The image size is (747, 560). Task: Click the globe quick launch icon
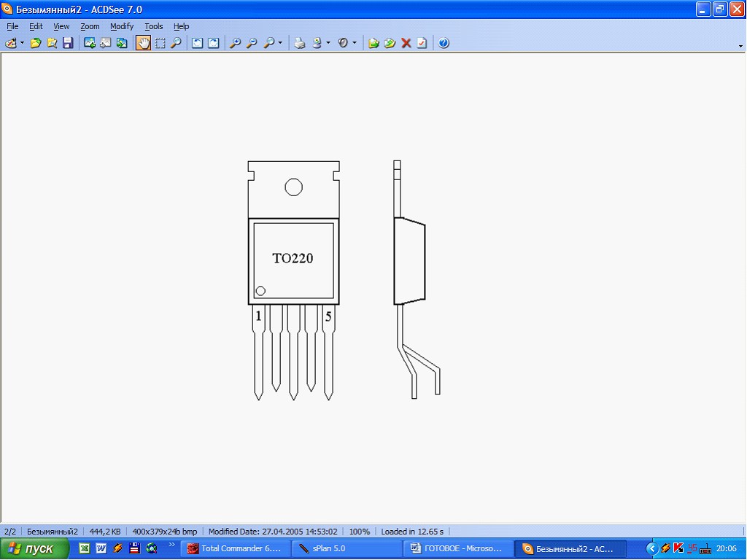[x=152, y=548]
